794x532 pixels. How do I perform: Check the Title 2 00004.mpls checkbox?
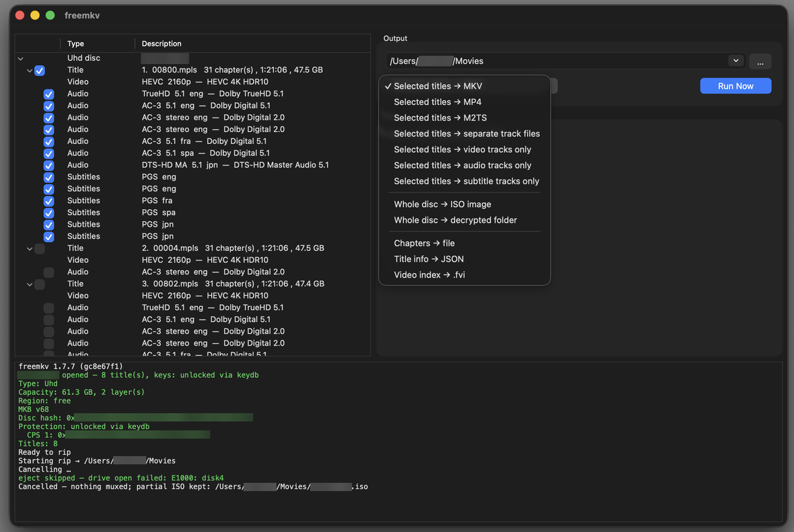[x=40, y=249]
